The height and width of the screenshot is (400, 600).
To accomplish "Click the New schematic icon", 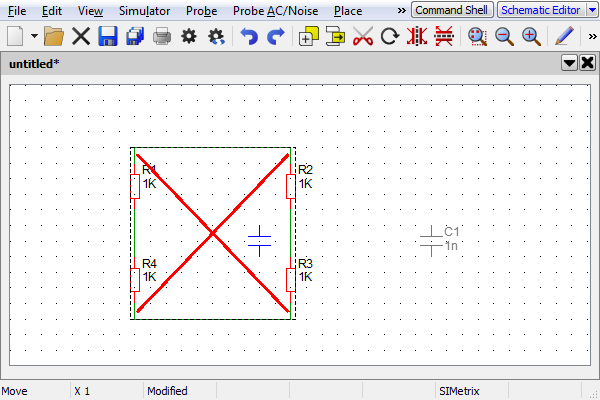I will pos(15,36).
